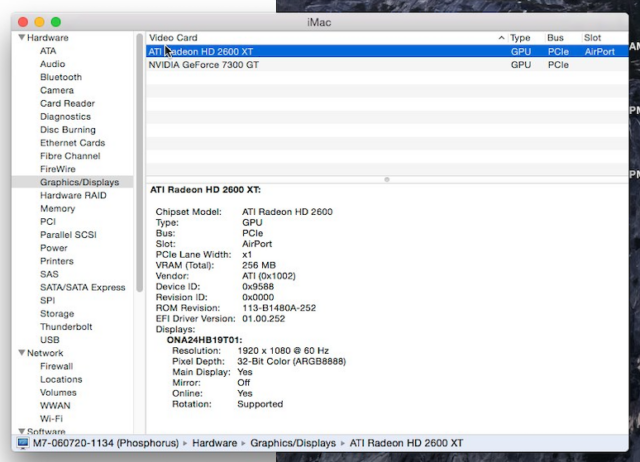Select Ethernet Cards entry
Screen dimensions: 640x462
point(72,142)
